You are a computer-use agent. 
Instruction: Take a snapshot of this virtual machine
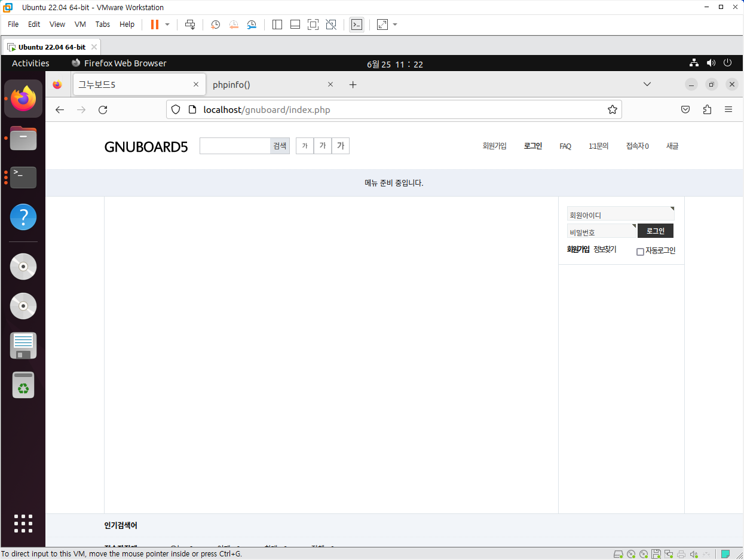(216, 25)
